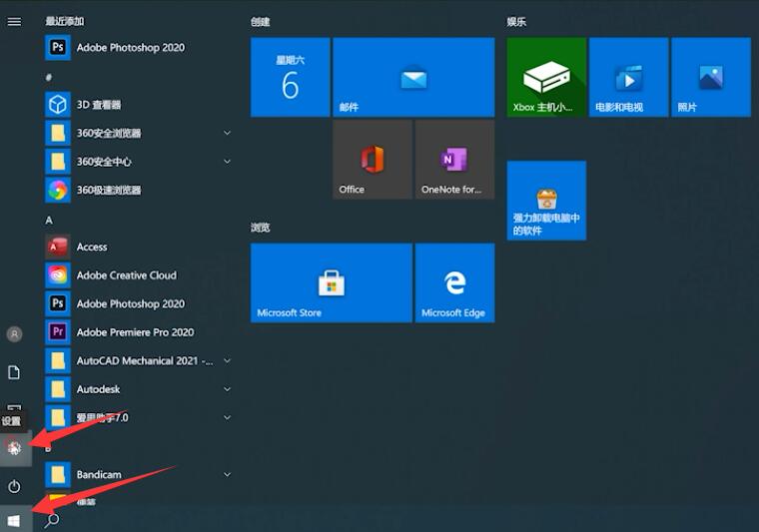Open 电影和电视 tile
The height and width of the screenshot is (532, 759).
629,78
